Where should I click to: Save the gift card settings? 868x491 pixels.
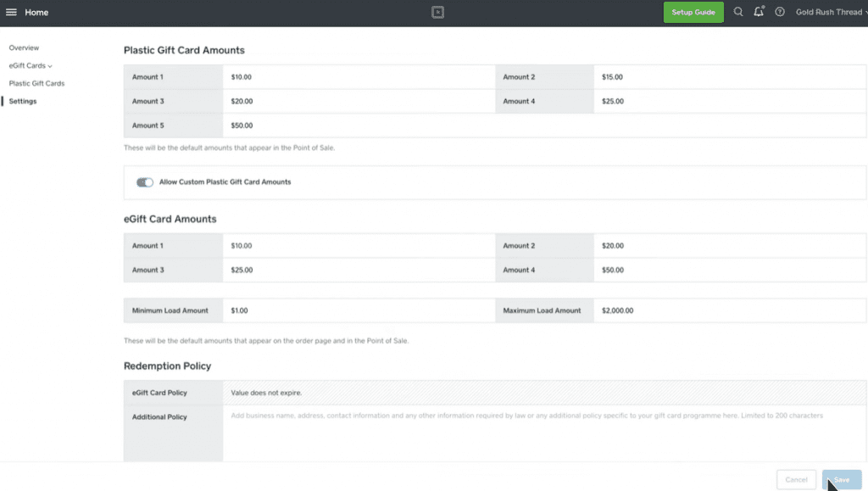pos(841,479)
